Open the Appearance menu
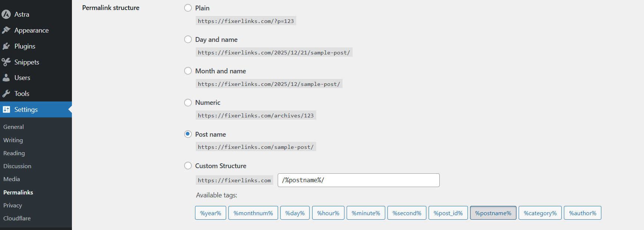644x230 pixels. coord(36,30)
